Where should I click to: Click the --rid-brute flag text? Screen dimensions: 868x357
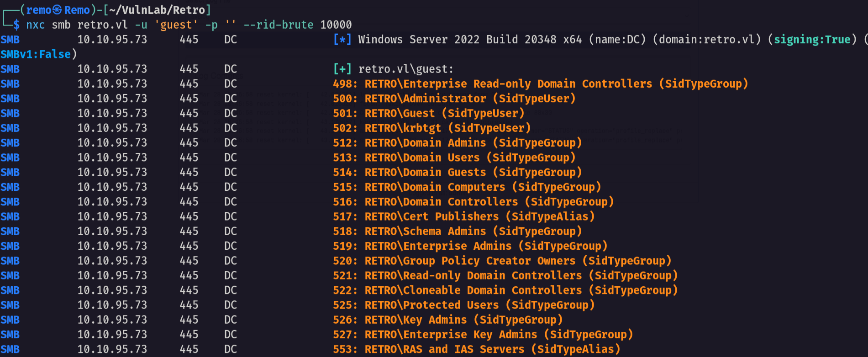coord(279,25)
